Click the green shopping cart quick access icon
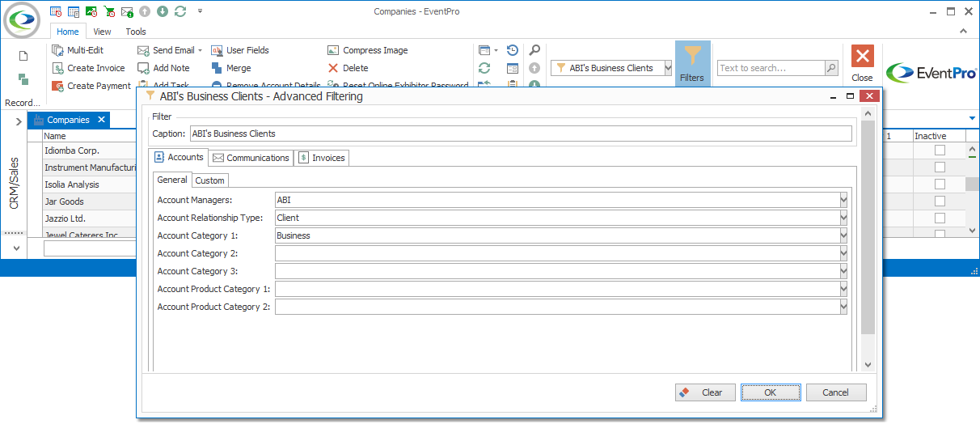Viewport: 980px width, 424px height. pyautogui.click(x=109, y=11)
